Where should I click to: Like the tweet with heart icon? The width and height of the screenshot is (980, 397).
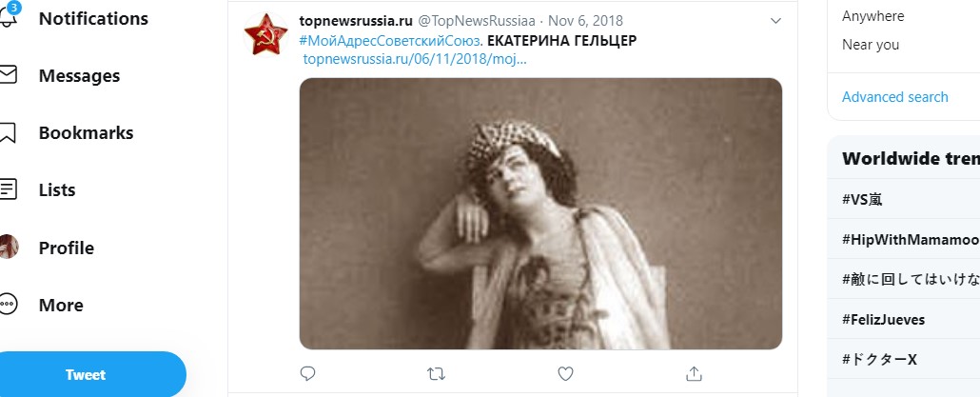coord(565,374)
